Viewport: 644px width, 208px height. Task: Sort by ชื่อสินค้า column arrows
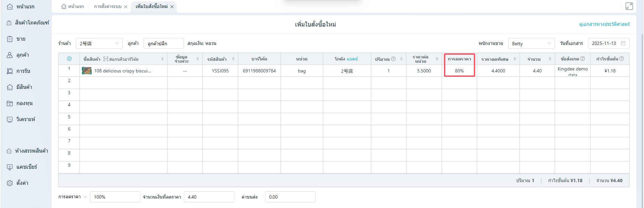pos(162,59)
